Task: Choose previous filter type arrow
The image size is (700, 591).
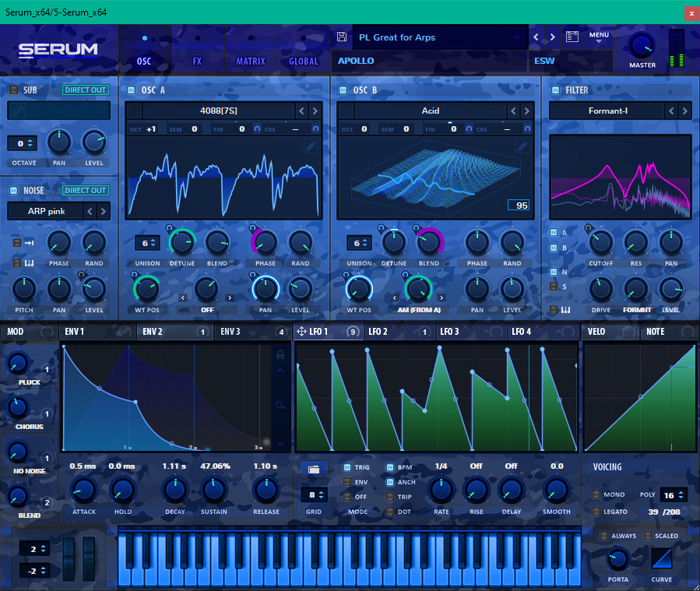Action: 671,111
